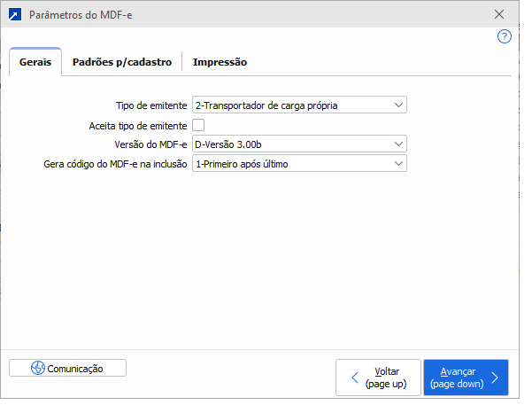Switch to the Padrões p/cadastro tab
The image size is (532, 405).
point(122,62)
